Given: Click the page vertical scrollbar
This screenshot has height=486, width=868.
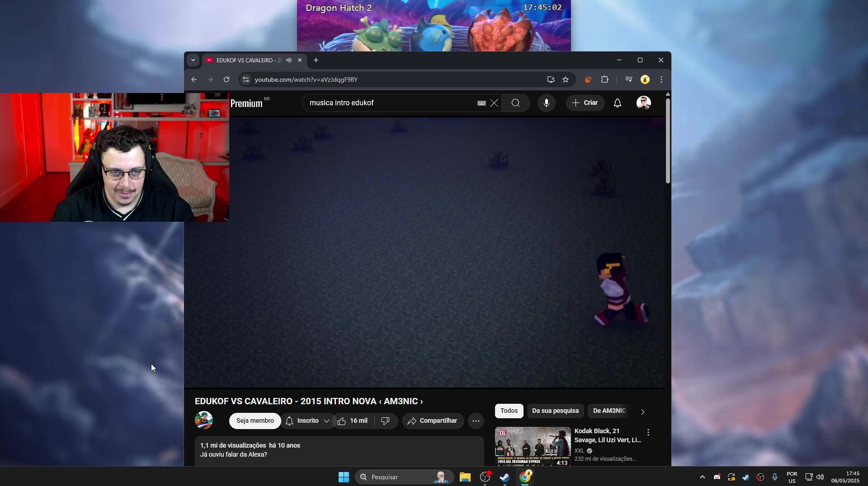Looking at the screenshot, I should 668,140.
